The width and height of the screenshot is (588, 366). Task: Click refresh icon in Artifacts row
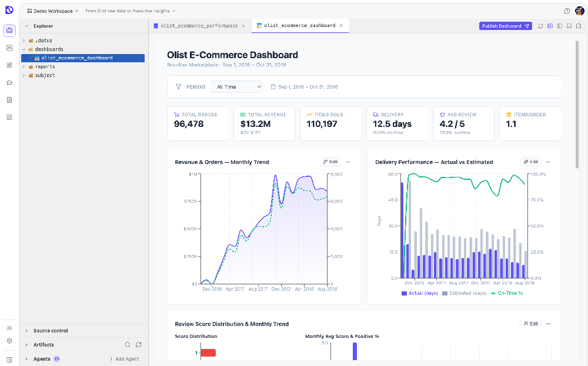[138, 345]
